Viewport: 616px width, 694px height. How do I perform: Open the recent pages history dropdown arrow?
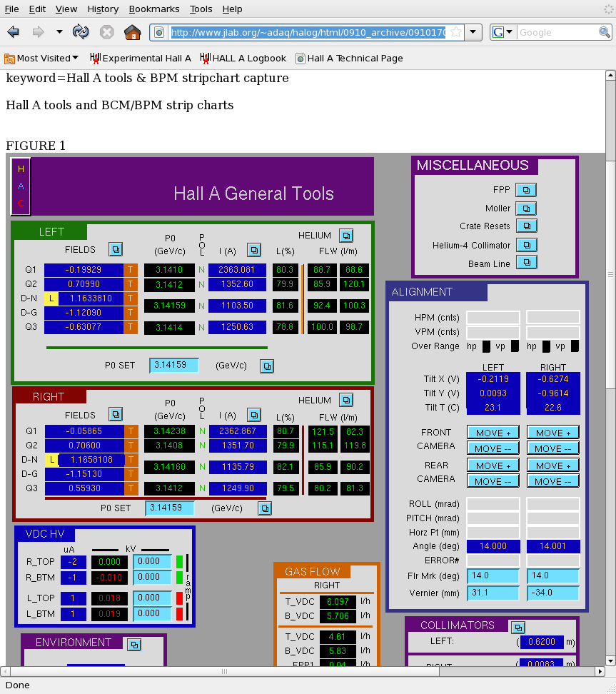coord(59,32)
